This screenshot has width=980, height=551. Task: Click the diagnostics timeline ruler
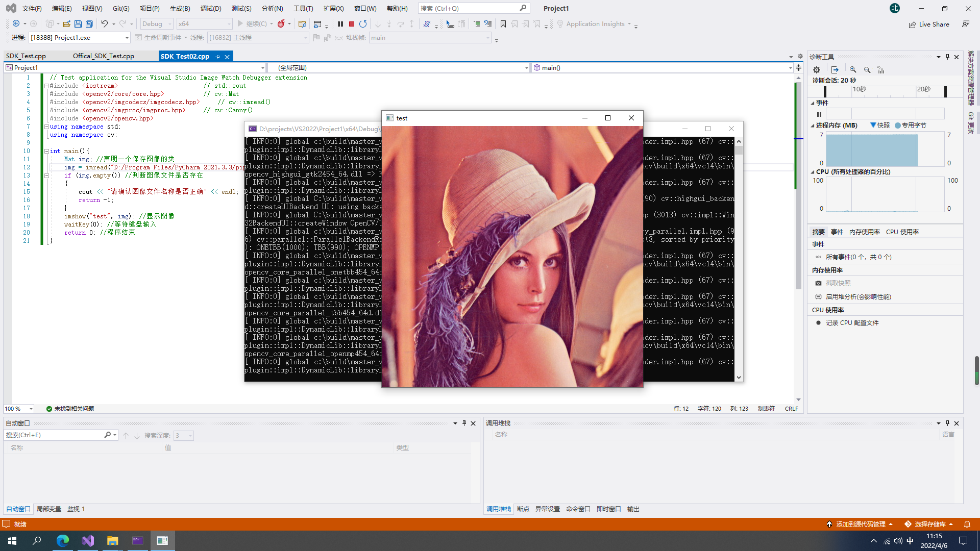point(886,91)
